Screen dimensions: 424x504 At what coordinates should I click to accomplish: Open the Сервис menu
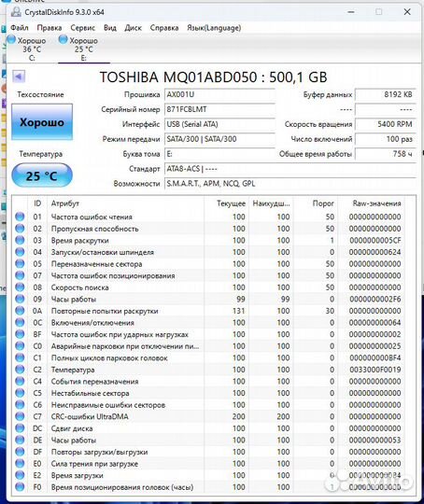(83, 28)
